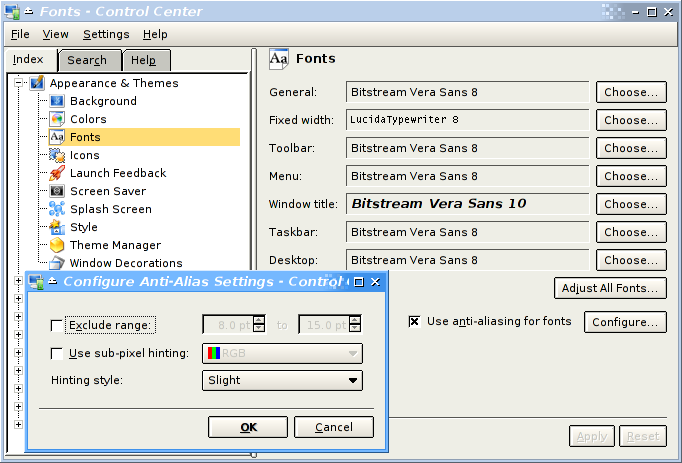Select Window Decorations in the tree
Image resolution: width=682 pixels, height=463 pixels.
126,263
